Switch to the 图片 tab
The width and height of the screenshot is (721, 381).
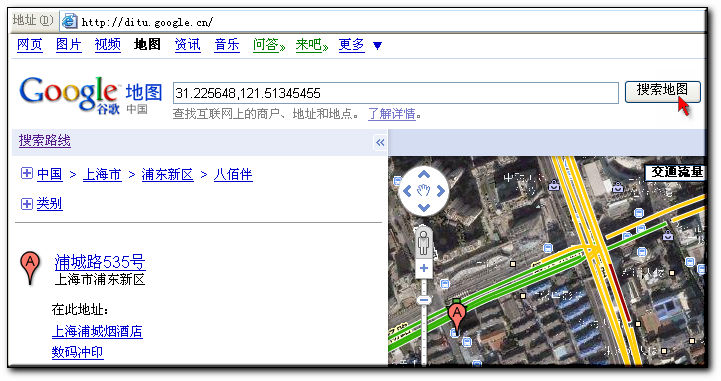(x=69, y=45)
